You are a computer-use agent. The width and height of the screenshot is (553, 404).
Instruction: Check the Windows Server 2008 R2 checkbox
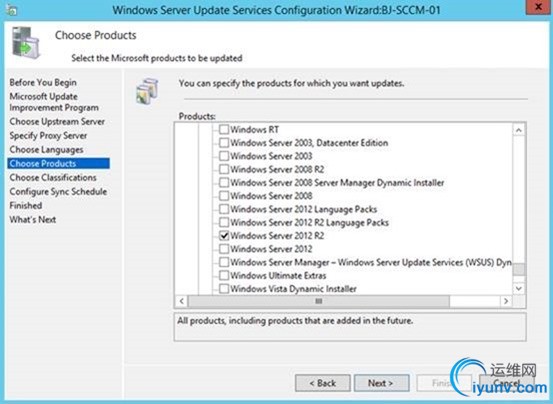click(224, 169)
